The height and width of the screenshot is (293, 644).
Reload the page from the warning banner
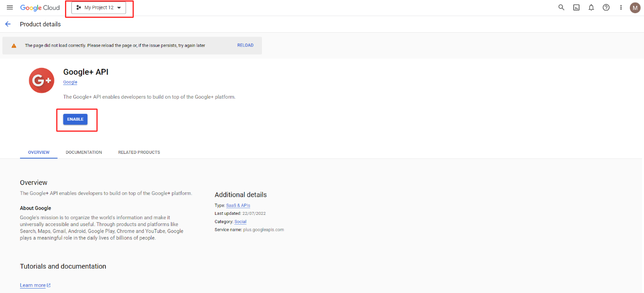[245, 45]
